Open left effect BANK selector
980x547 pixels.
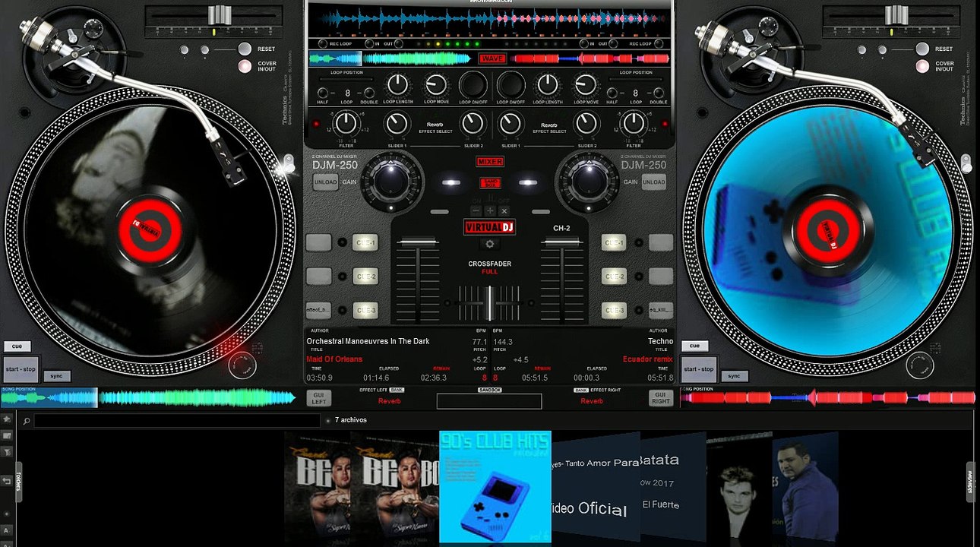(397, 390)
